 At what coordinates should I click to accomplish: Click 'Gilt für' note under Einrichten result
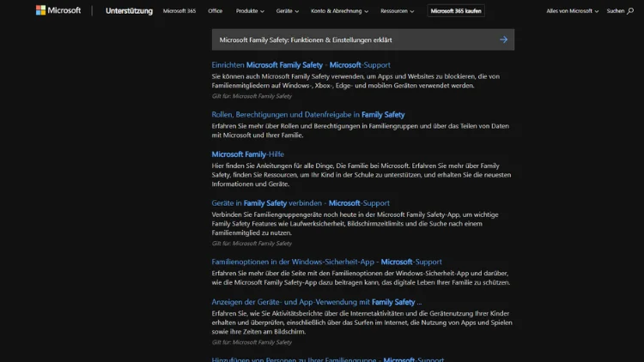252,96
